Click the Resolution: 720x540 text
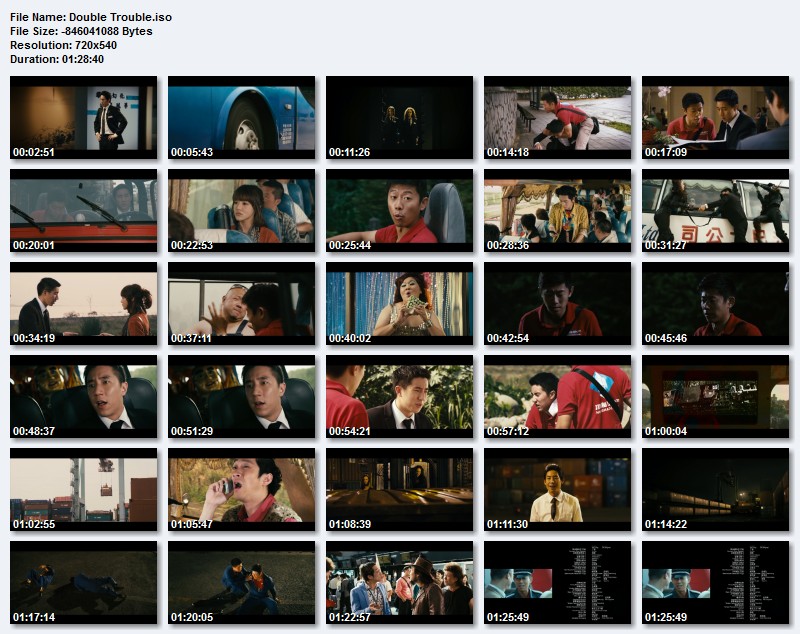Viewport: 800px width, 634px height. (x=63, y=45)
